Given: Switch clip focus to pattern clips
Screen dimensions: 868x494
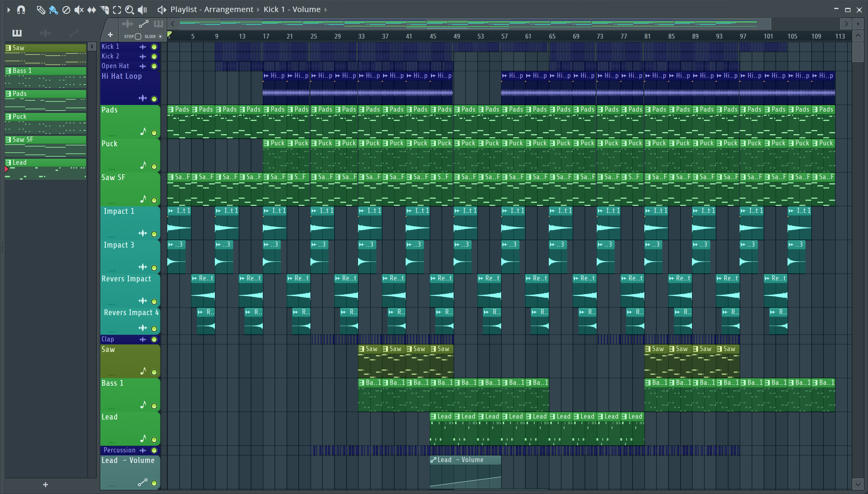Looking at the screenshot, I should pos(158,24).
